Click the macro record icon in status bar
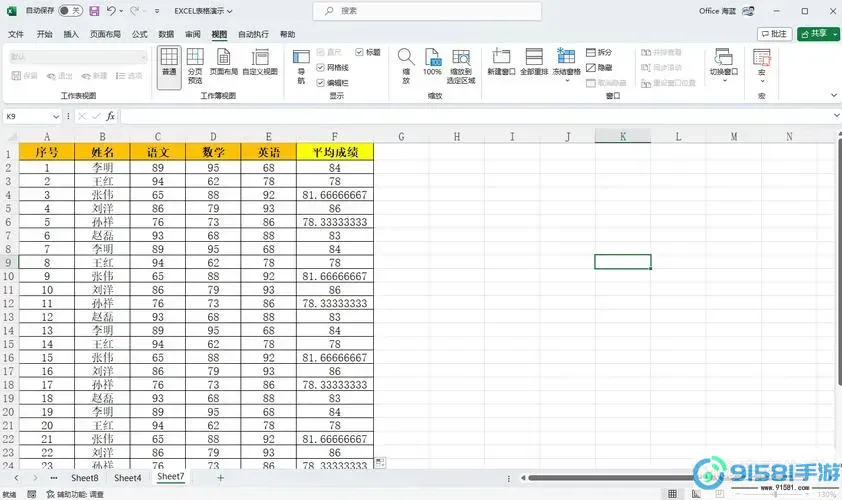The image size is (842, 500). [x=32, y=494]
